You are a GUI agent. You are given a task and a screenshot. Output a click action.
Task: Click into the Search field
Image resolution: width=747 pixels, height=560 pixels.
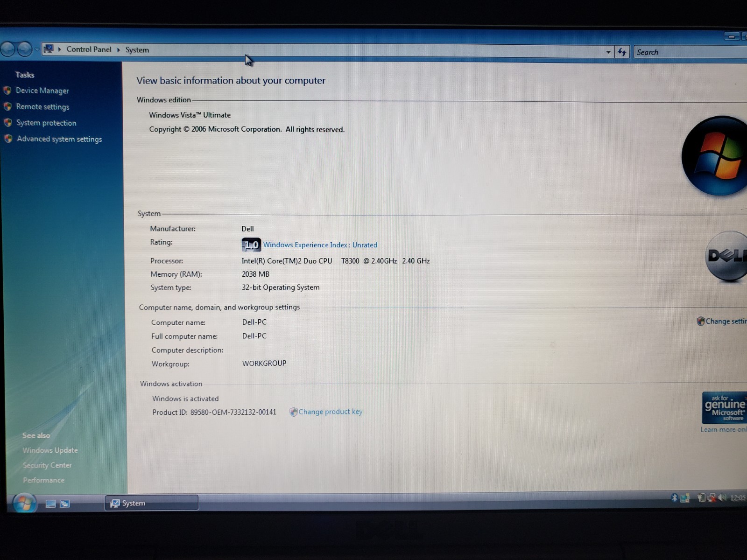click(x=690, y=52)
